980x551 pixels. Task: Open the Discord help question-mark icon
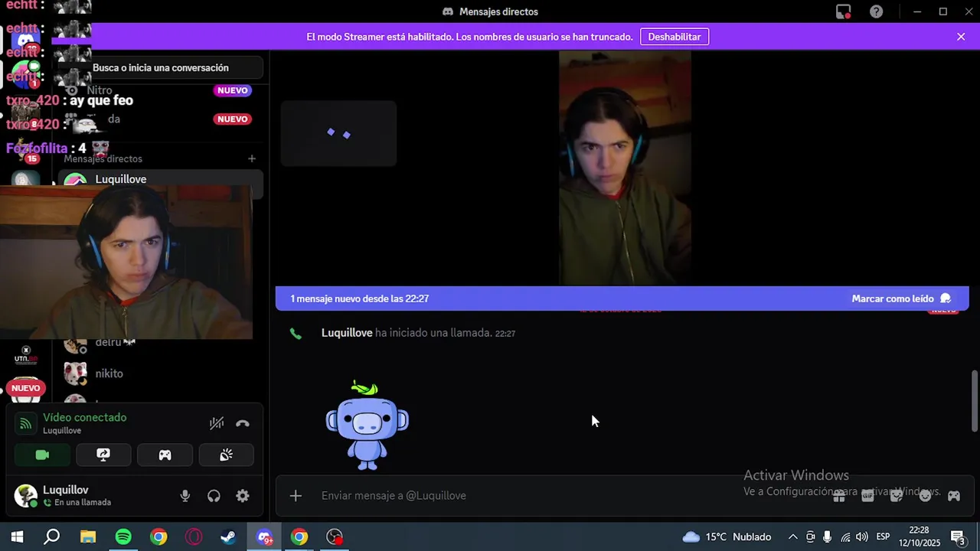[877, 11]
